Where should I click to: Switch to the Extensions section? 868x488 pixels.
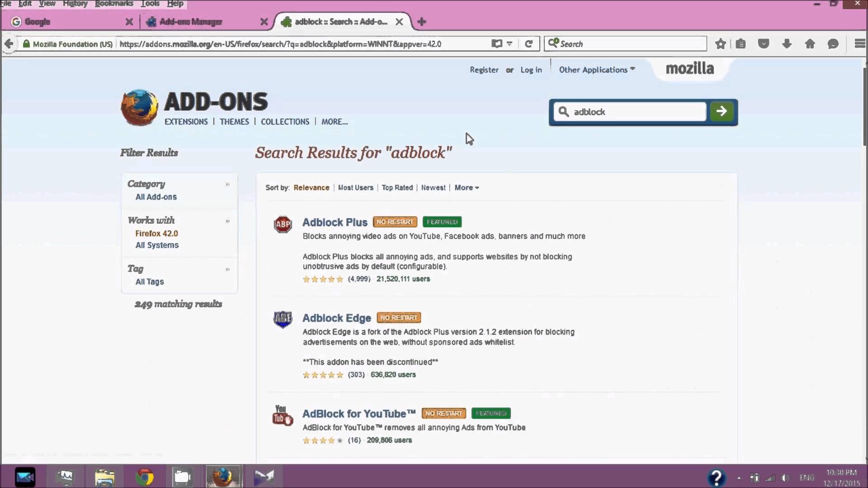tap(185, 122)
